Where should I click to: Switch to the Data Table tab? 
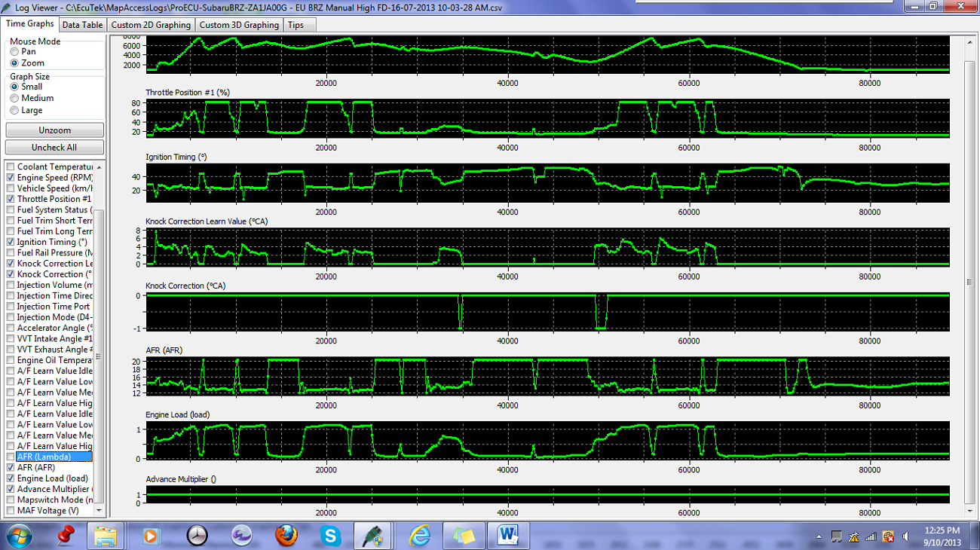click(82, 25)
